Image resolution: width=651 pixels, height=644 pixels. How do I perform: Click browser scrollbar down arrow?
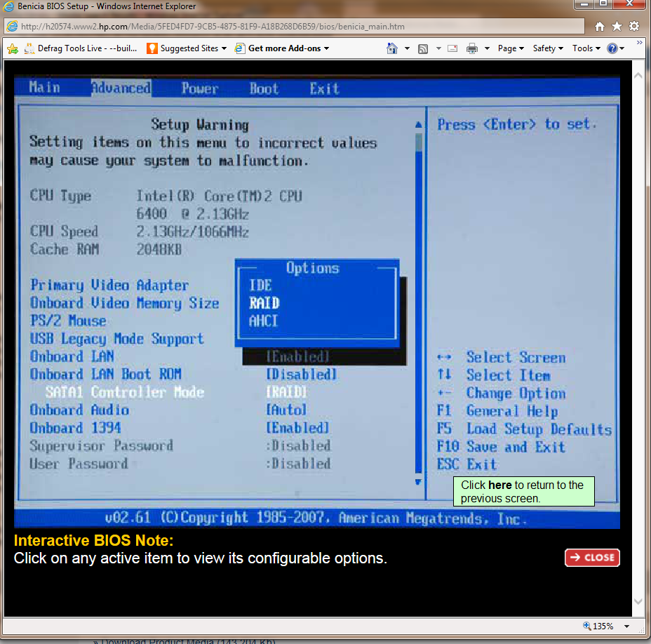[638, 601]
